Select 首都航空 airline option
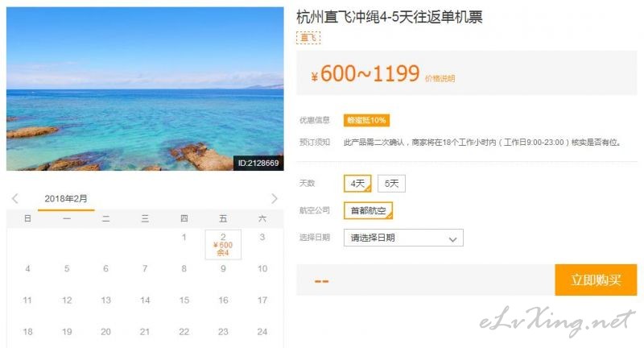This screenshot has width=644, height=348. 368,210
